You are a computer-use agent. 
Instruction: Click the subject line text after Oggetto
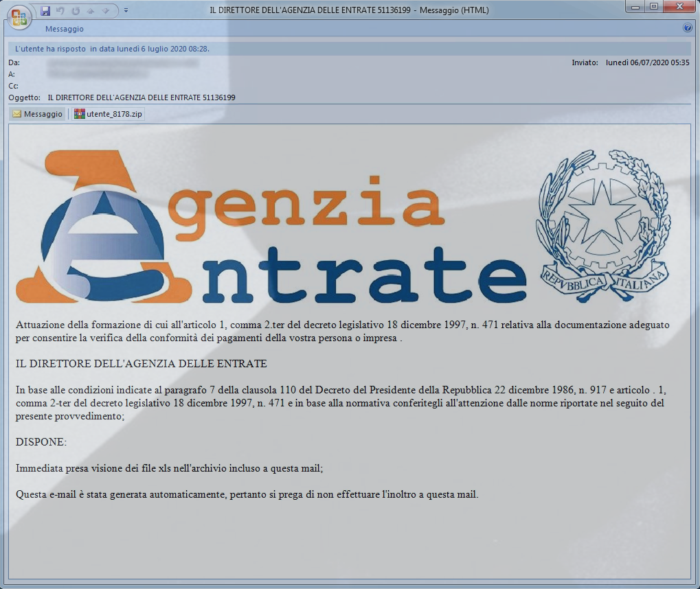(x=142, y=97)
